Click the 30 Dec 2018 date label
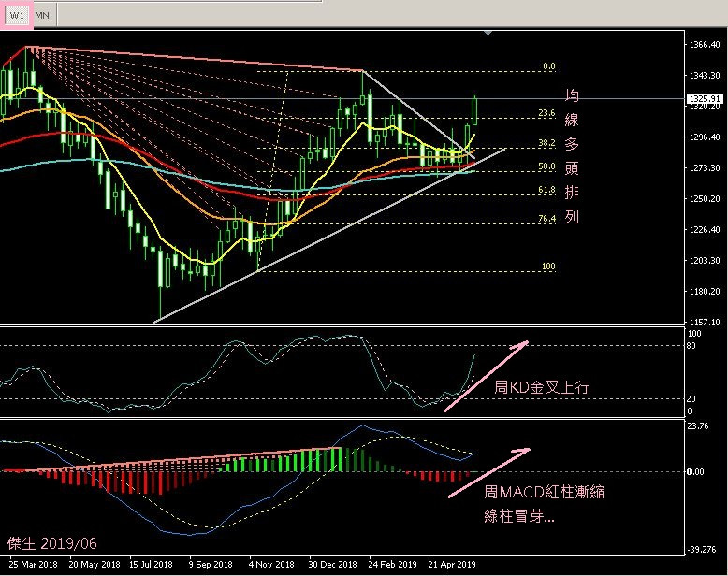The height and width of the screenshot is (576, 728). tap(332, 565)
